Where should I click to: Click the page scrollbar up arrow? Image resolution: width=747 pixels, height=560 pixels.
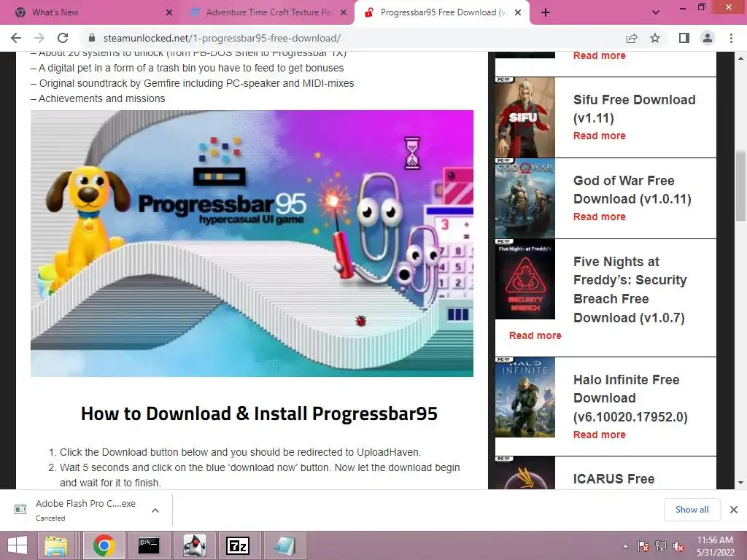tap(741, 58)
